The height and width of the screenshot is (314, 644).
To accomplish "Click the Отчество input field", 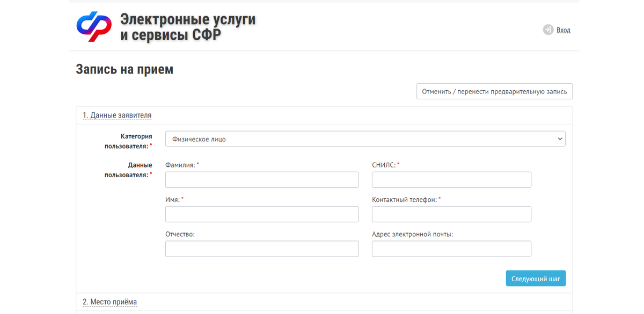I will click(x=262, y=249).
